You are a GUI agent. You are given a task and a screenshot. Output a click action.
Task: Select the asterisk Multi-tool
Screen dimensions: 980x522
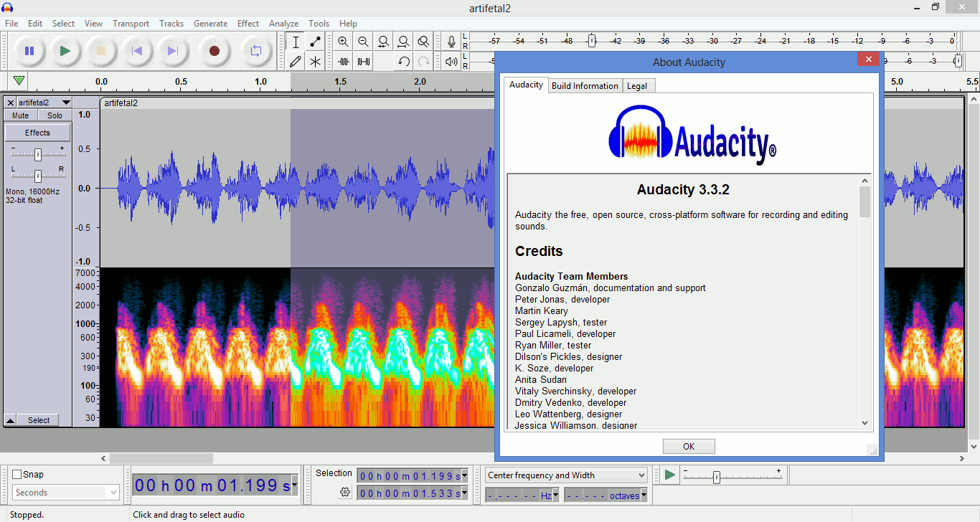pos(315,62)
